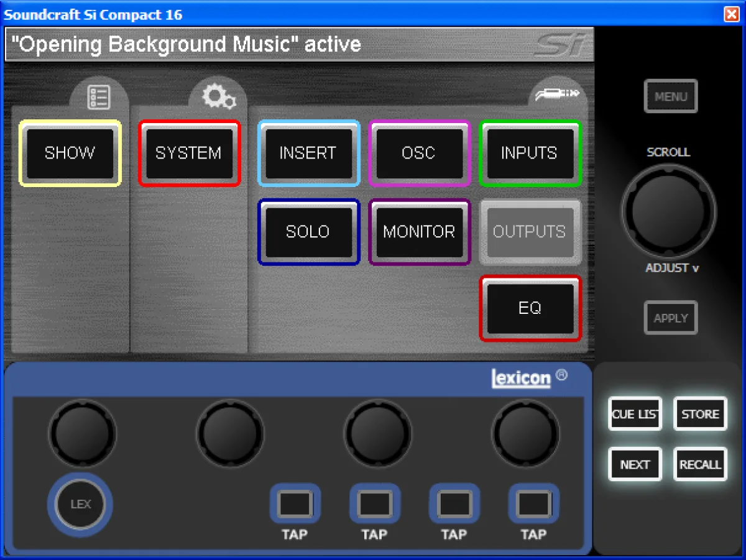The image size is (746, 560).
Task: Open the CUE LIST
Action: (x=635, y=414)
